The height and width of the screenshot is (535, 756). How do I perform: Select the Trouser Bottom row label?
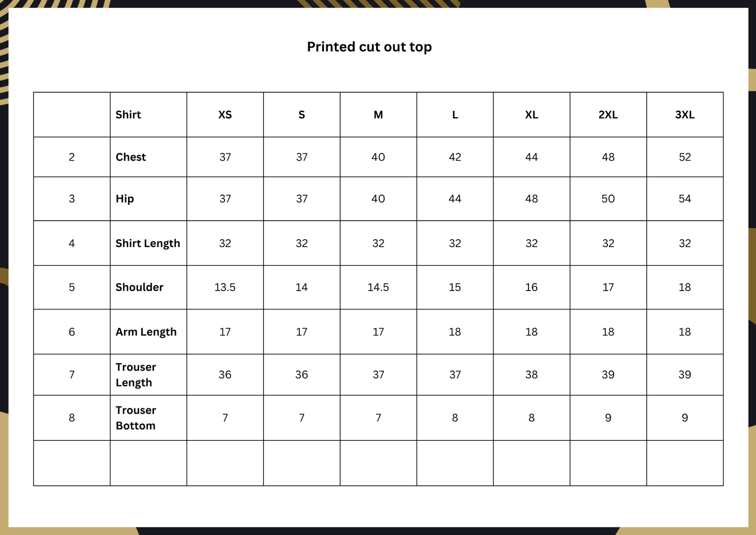136,418
